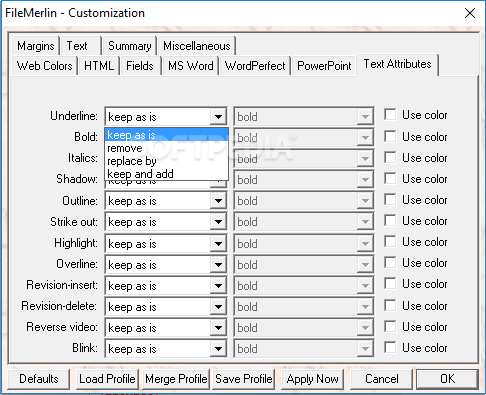
Task: Switch to PowerPoint tab
Action: tap(324, 66)
